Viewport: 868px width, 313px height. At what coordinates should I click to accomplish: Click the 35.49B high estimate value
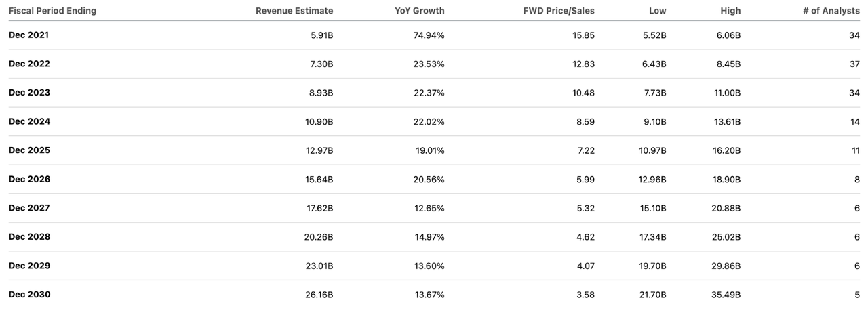[726, 295]
